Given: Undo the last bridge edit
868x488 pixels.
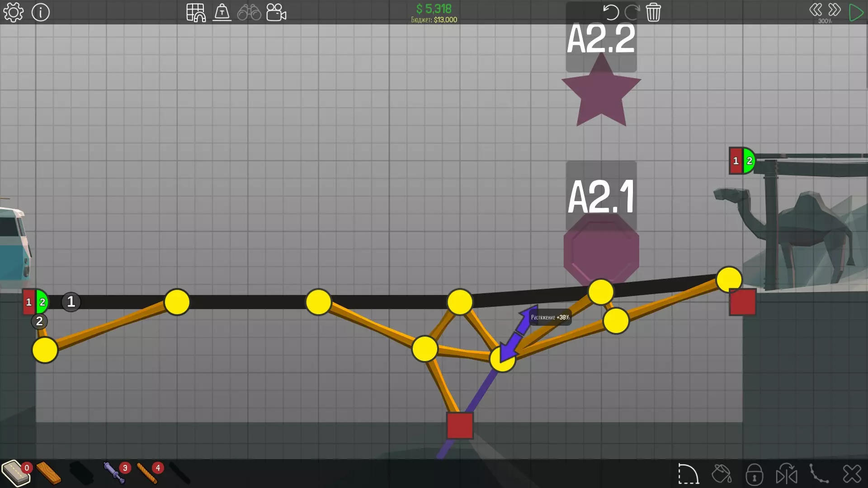Looking at the screenshot, I should click(x=610, y=12).
